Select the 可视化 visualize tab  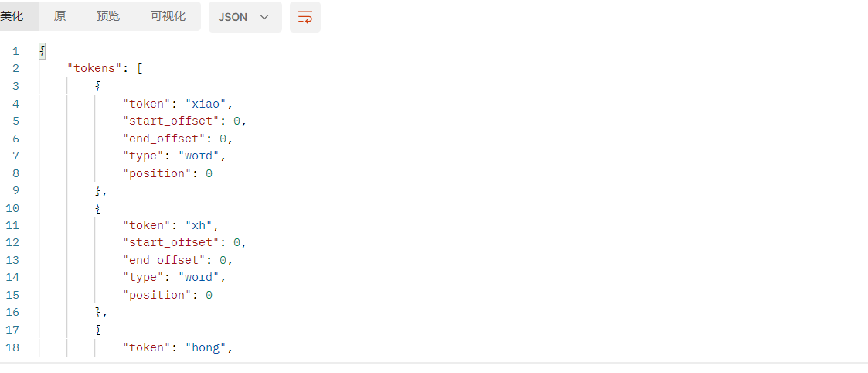(168, 16)
